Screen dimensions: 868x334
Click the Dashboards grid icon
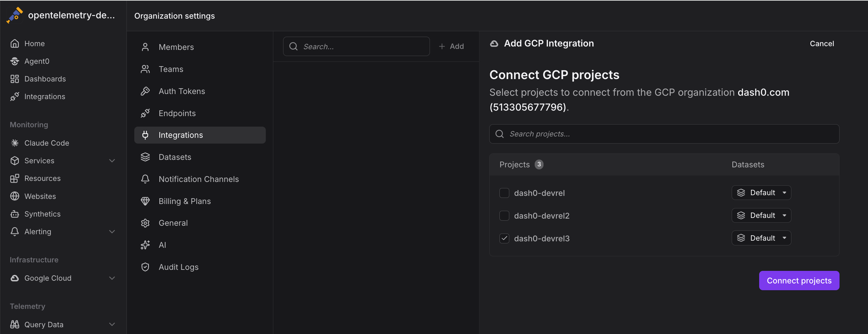coord(15,79)
